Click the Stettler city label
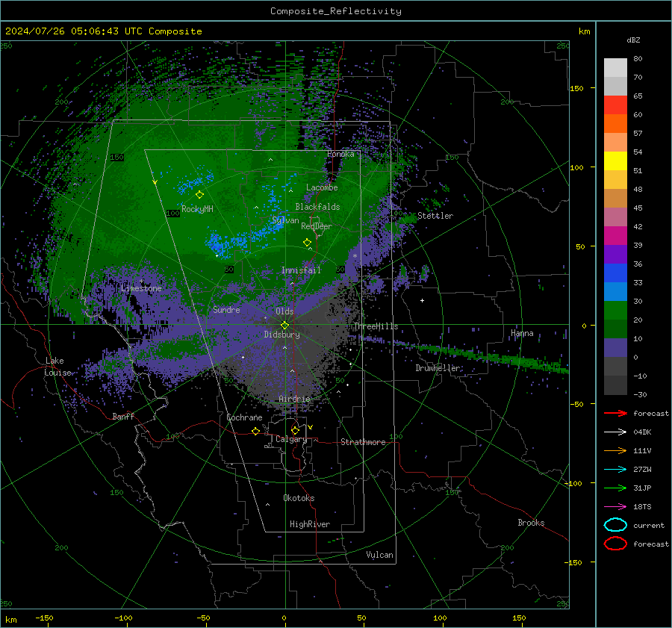The width and height of the screenshot is (672, 628). point(435,216)
